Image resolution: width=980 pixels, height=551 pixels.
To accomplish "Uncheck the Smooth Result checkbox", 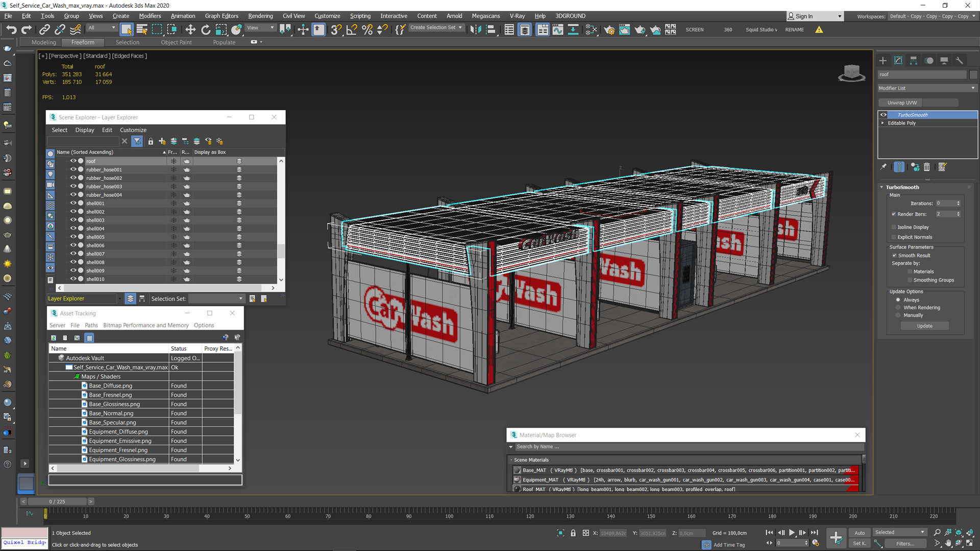I will pyautogui.click(x=894, y=256).
